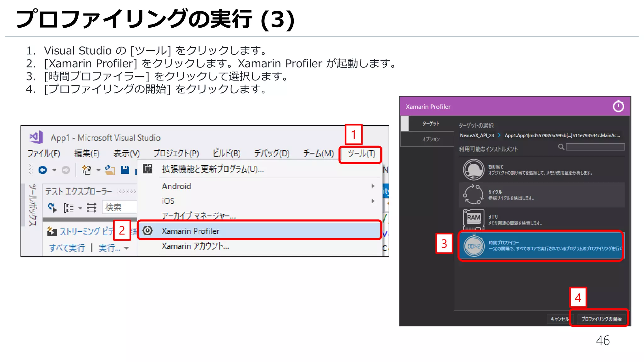Select the メモリ instrument row text
The image size is (644, 362).
[x=515, y=220]
